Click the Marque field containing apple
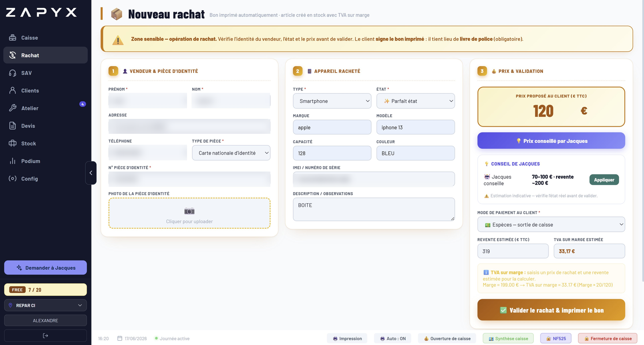 point(332,127)
